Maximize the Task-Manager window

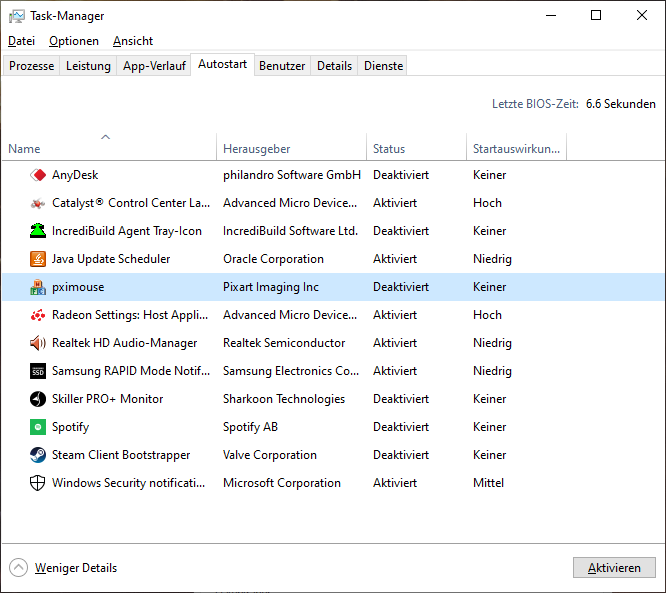click(x=596, y=15)
